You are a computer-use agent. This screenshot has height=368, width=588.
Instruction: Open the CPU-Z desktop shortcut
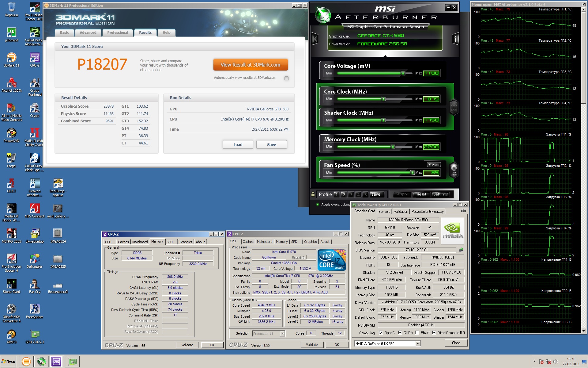(35, 60)
